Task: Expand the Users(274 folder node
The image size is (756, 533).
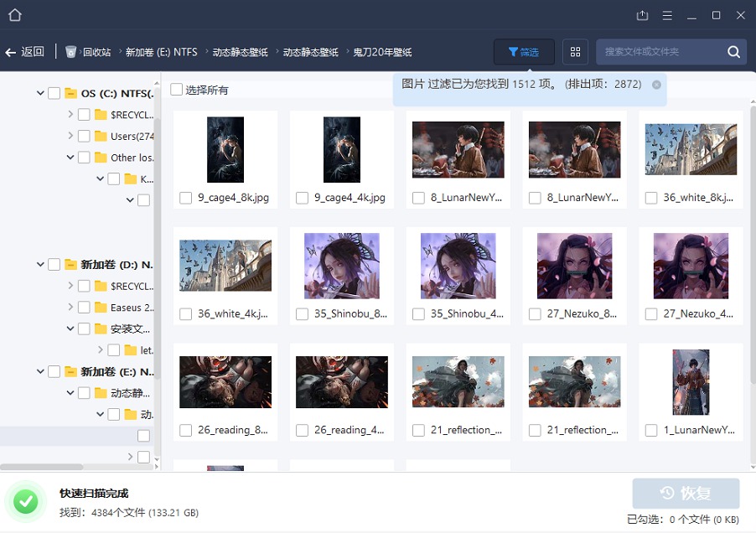Action: tap(70, 136)
